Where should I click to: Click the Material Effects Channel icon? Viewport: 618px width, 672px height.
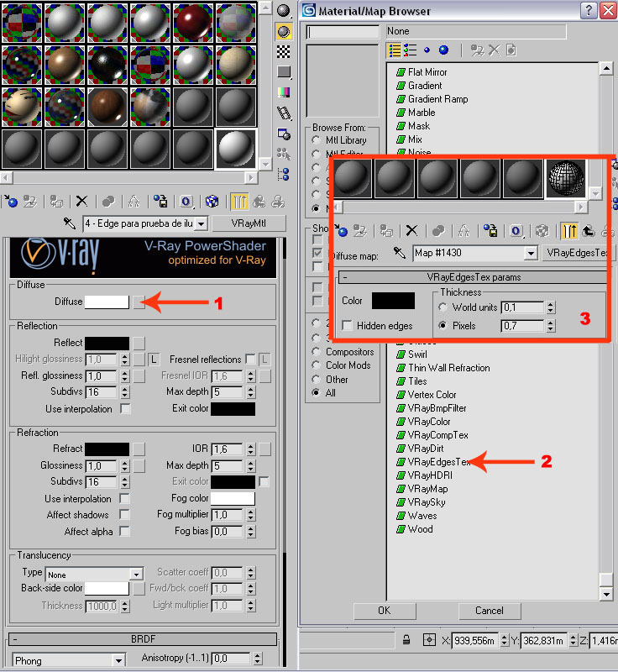pyautogui.click(x=186, y=201)
